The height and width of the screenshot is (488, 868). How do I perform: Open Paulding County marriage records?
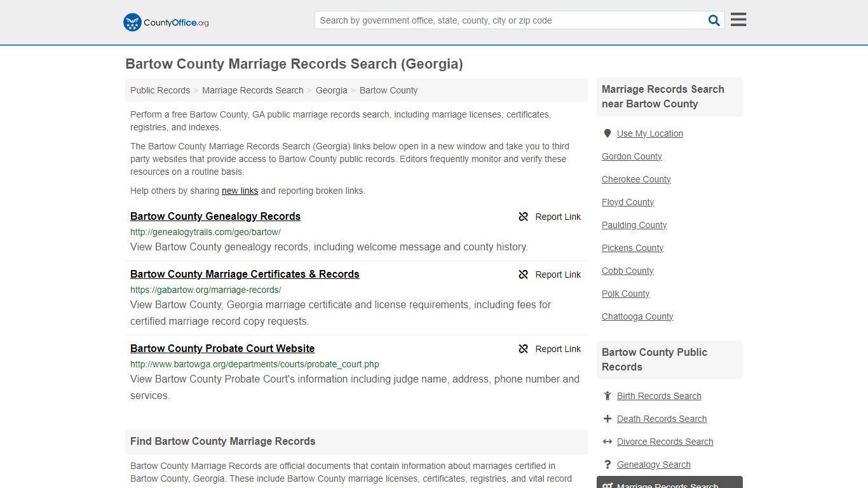coord(634,225)
